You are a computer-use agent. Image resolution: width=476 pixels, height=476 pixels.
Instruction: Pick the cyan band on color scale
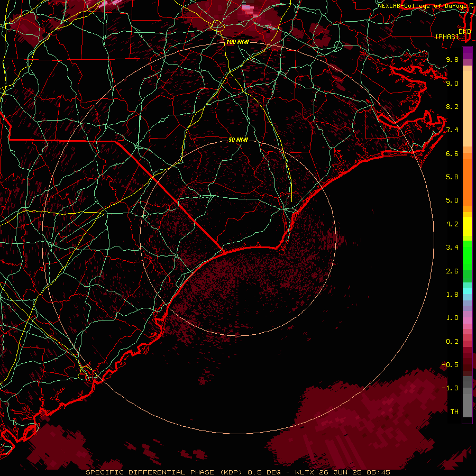pos(467,291)
